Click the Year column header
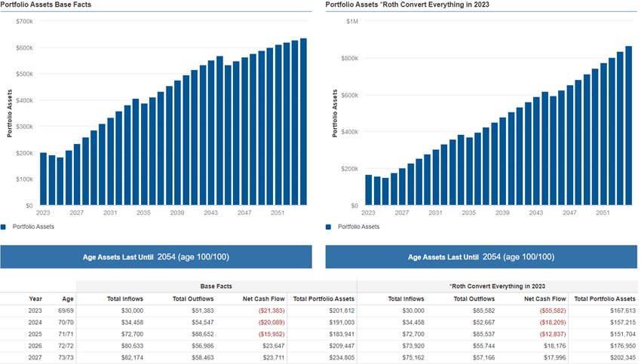Viewport: 641px width, 364px height. 35,298
